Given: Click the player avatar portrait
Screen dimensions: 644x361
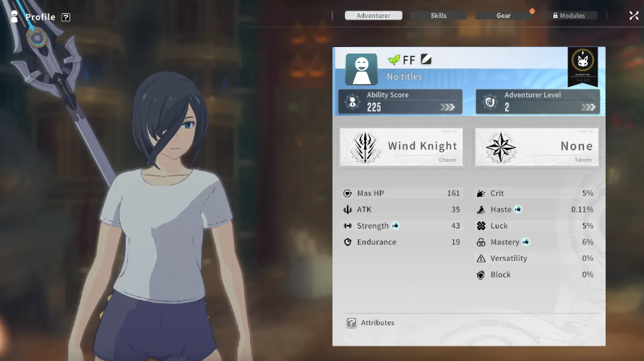Looking at the screenshot, I should (361, 69).
